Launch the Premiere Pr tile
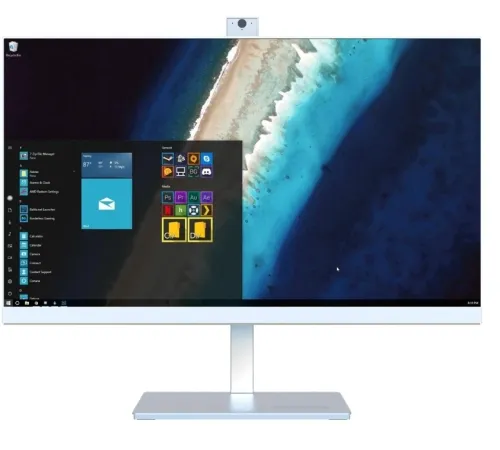The height and width of the screenshot is (450, 500). click(181, 197)
